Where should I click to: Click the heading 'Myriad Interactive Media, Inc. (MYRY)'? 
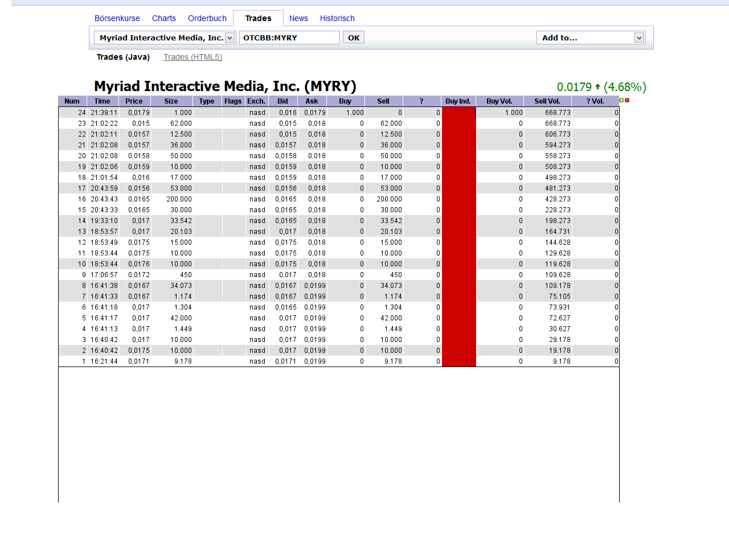225,87
